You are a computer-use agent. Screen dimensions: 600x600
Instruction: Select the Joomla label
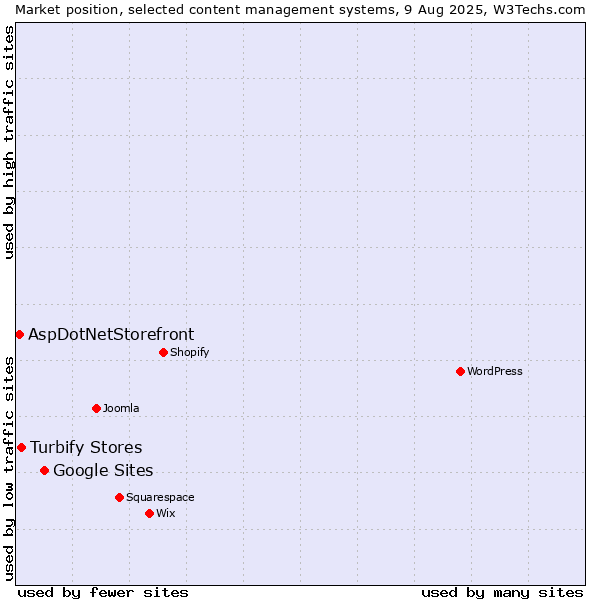pyautogui.click(x=121, y=409)
